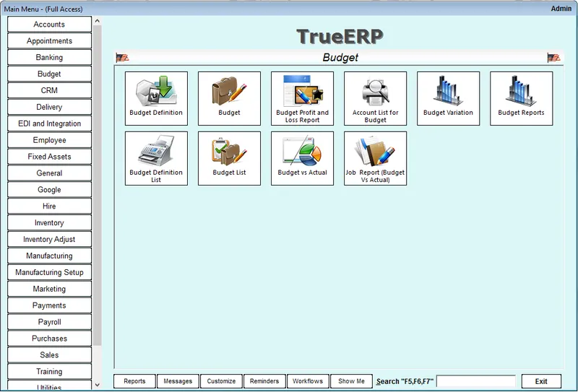Click the right flag icon beside Budget header
Screen dimensions: 578x392
tap(553, 58)
